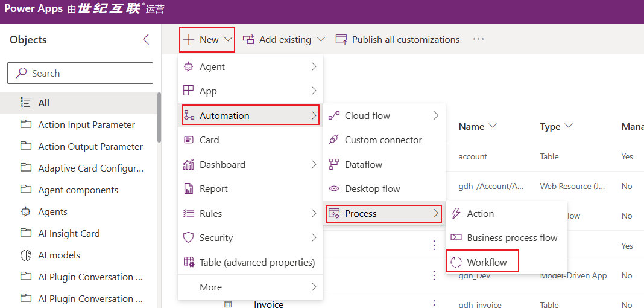This screenshot has width=644, height=308.
Task: Collapse the Objects pane with the arrow
Action: pos(146,39)
